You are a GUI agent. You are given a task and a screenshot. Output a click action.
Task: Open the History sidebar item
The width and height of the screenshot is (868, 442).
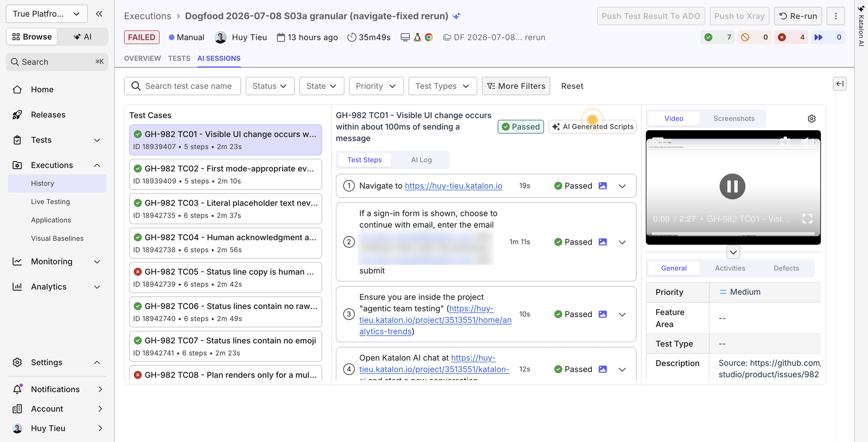click(x=57, y=183)
